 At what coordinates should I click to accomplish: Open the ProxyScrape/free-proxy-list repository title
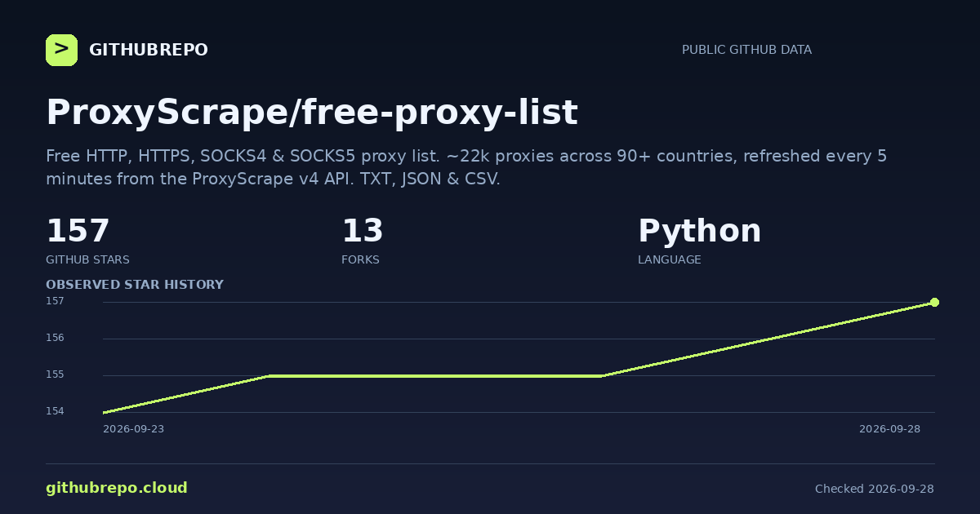312,113
